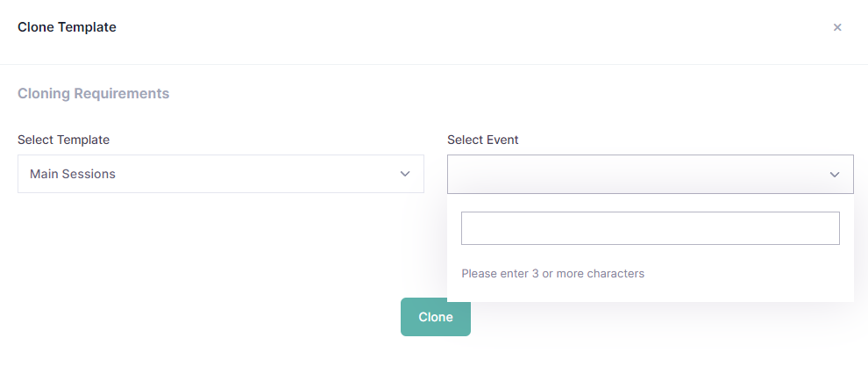
Task: Dismiss the modal with the X icon
Action: (837, 27)
